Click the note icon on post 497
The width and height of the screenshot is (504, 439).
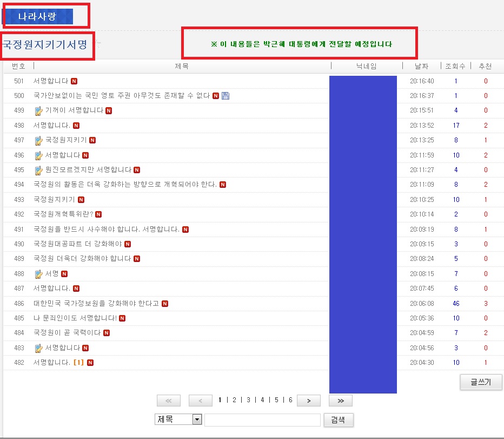[38, 141]
